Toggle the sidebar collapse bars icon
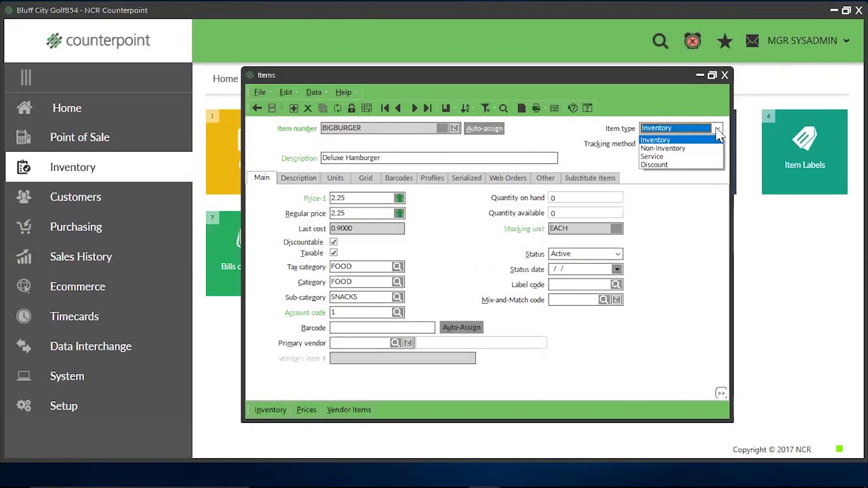Screen dimensions: 868x488 26,78
